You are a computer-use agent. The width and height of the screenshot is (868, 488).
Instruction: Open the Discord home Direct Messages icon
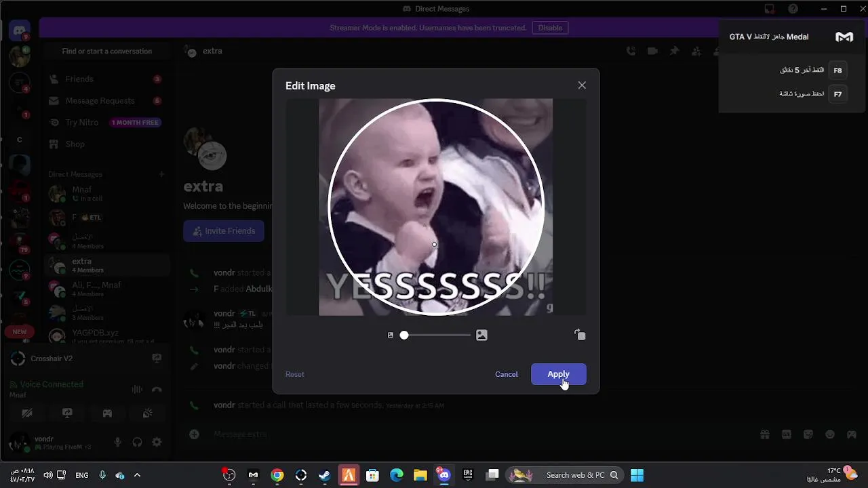click(x=19, y=30)
